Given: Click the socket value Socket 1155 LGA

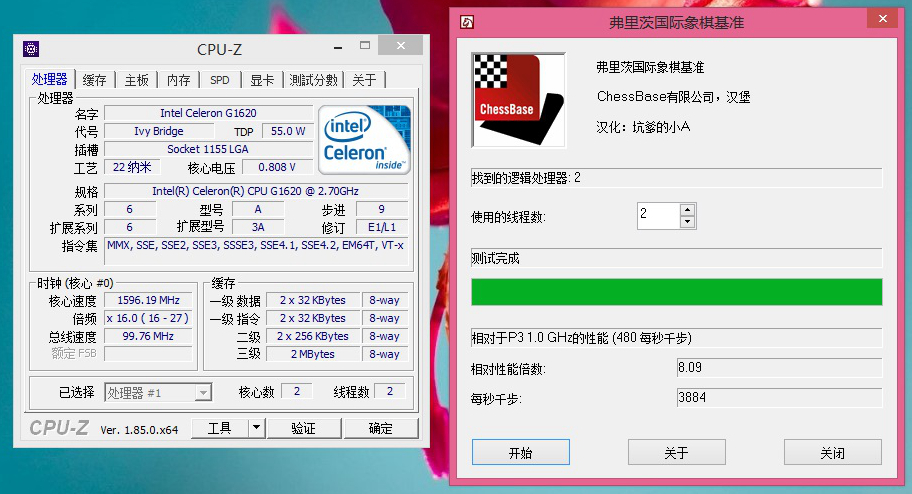Looking at the screenshot, I should click(208, 149).
